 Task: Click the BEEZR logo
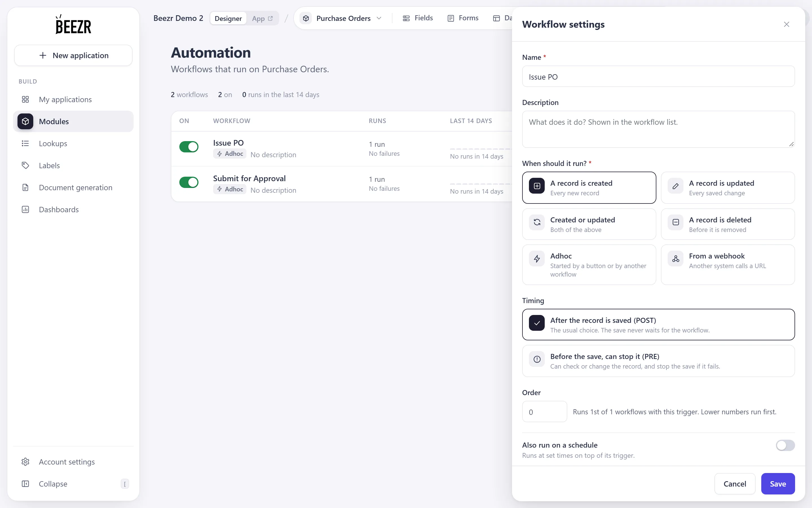73,25
